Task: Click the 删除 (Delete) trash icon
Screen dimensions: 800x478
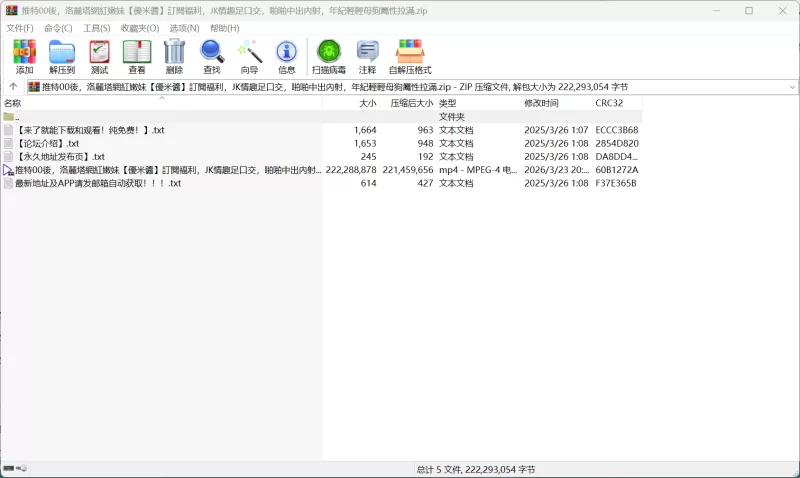Action: 174,56
